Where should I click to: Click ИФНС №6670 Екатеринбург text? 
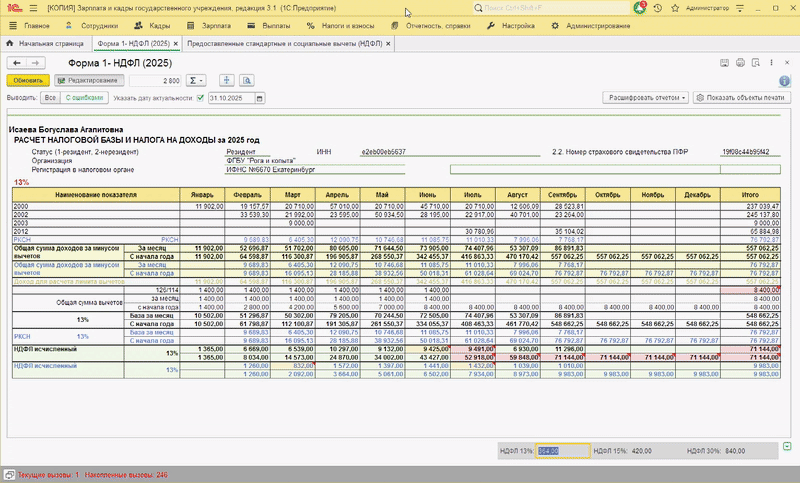(x=271, y=170)
